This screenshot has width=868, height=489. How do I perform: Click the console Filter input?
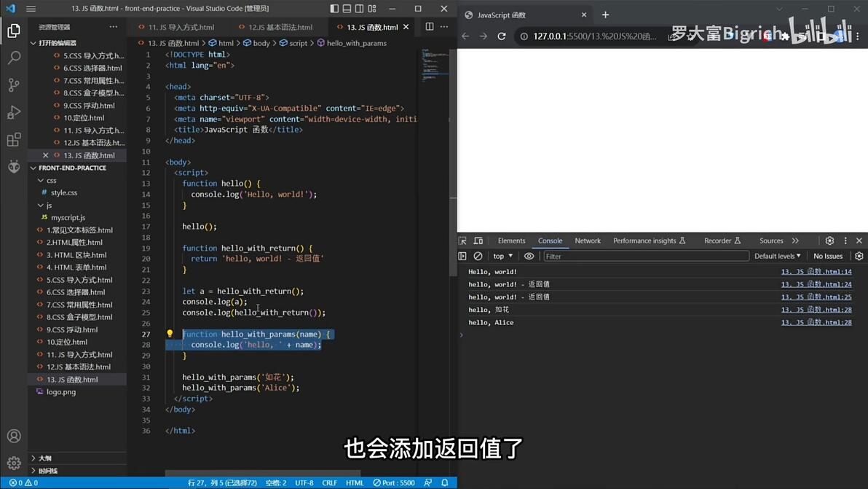click(x=646, y=257)
